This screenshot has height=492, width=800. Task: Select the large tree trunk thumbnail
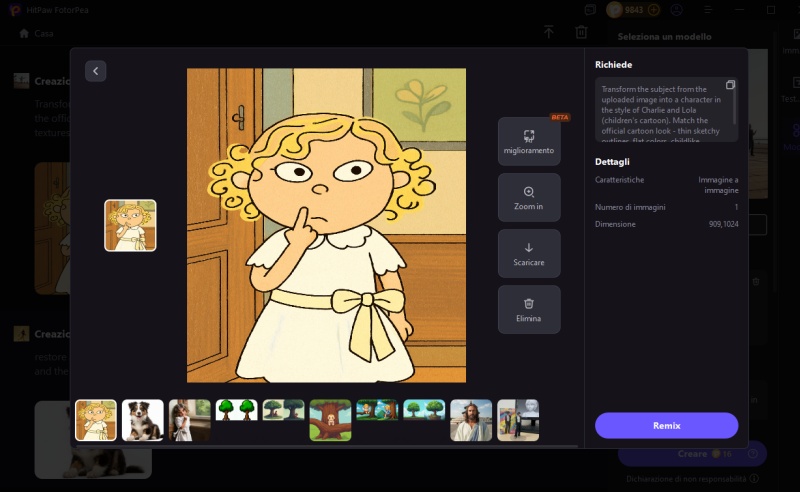[x=331, y=420]
